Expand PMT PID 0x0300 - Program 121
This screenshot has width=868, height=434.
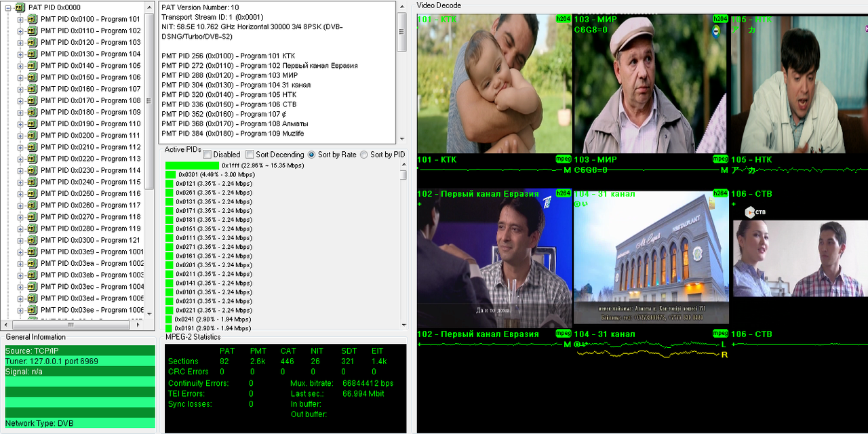[x=20, y=240]
